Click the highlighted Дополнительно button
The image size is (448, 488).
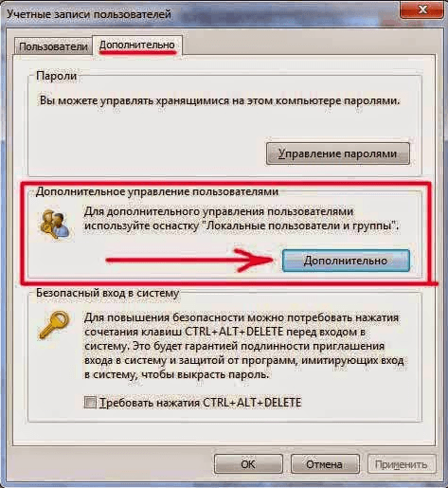click(x=346, y=261)
